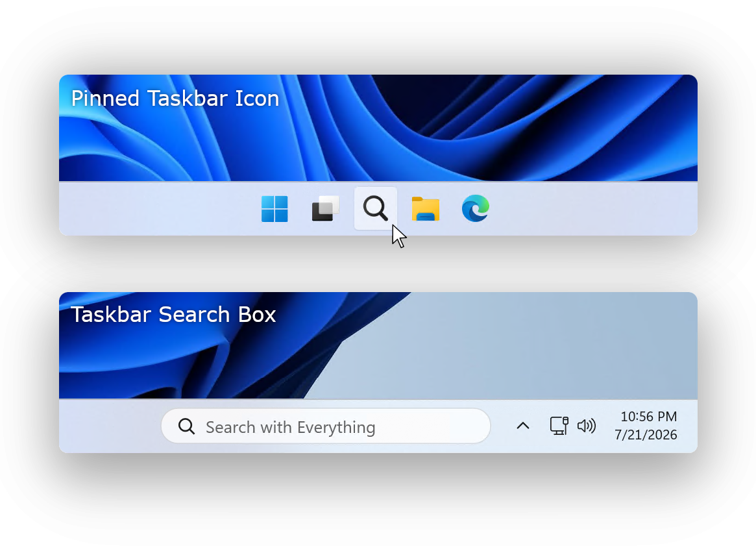Open the volume speaker tray icon
Image resolution: width=756 pixels, height=553 pixels.
pos(586,426)
